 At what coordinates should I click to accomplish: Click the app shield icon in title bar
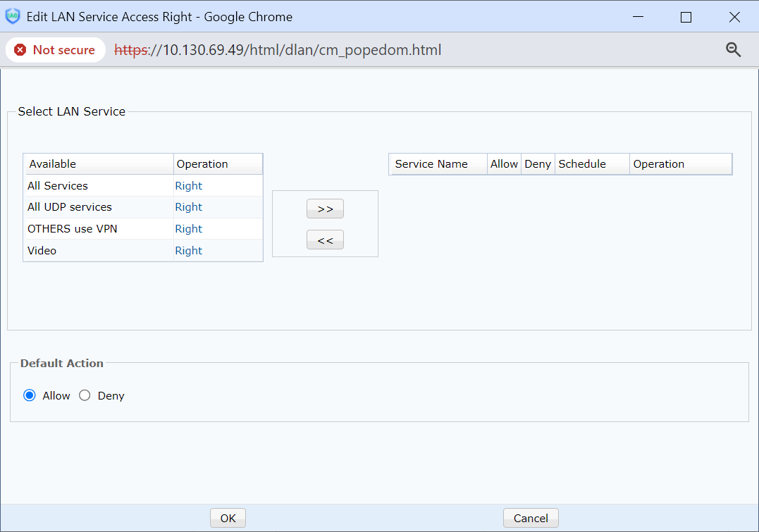(13, 16)
